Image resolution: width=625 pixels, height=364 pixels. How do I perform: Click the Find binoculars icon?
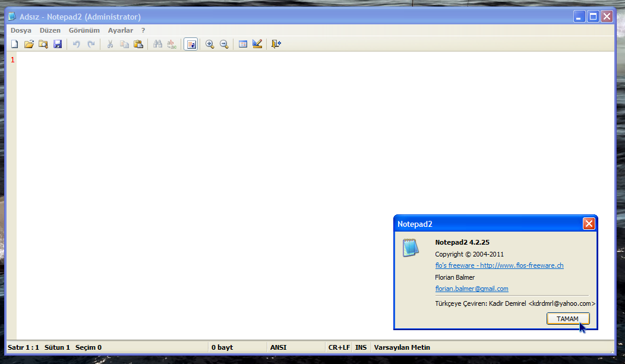pos(157,44)
